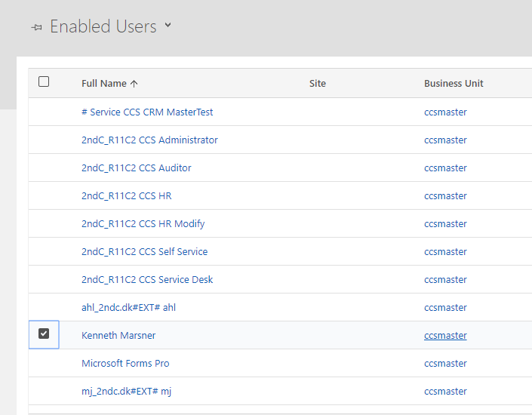
Task: Click the sort arrow next to Full Name
Action: point(134,84)
